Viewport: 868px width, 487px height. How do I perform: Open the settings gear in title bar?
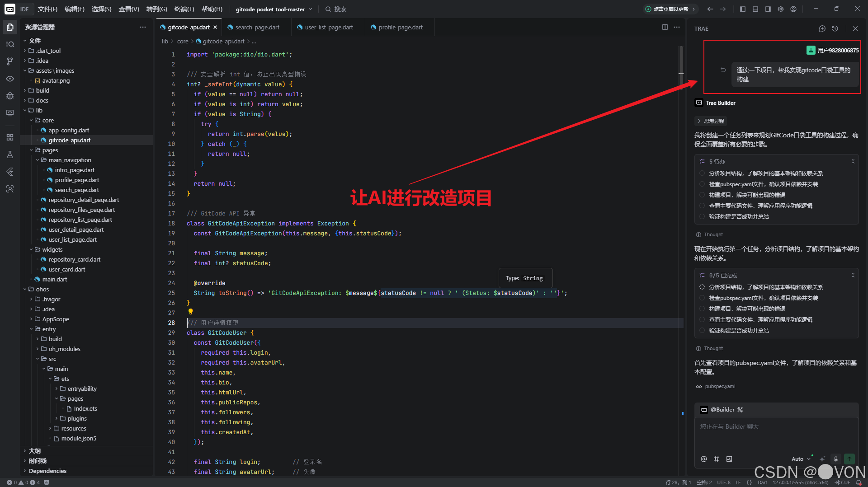781,9
